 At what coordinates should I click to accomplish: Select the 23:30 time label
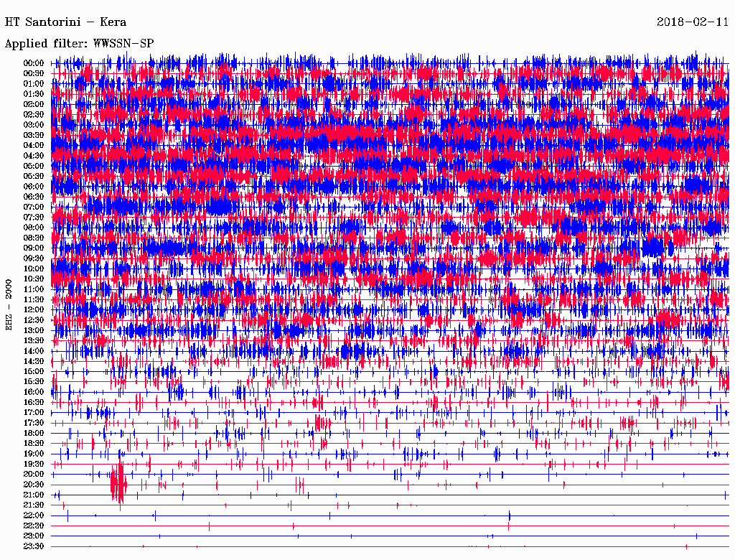click(x=33, y=546)
